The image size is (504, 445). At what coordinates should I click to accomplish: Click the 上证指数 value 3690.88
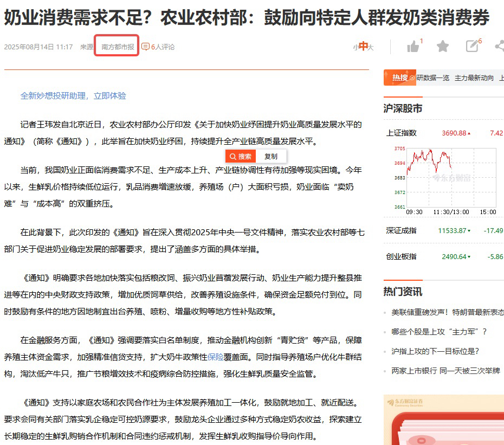point(454,133)
